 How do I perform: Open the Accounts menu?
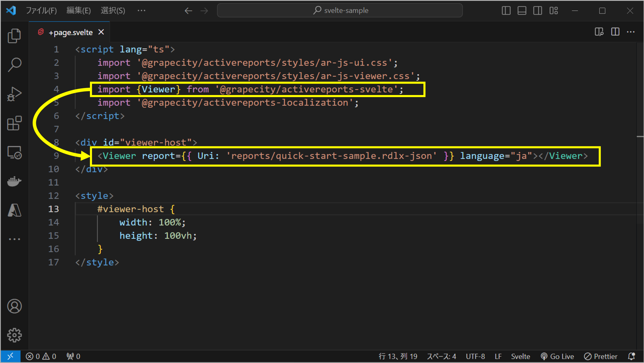[x=14, y=306]
